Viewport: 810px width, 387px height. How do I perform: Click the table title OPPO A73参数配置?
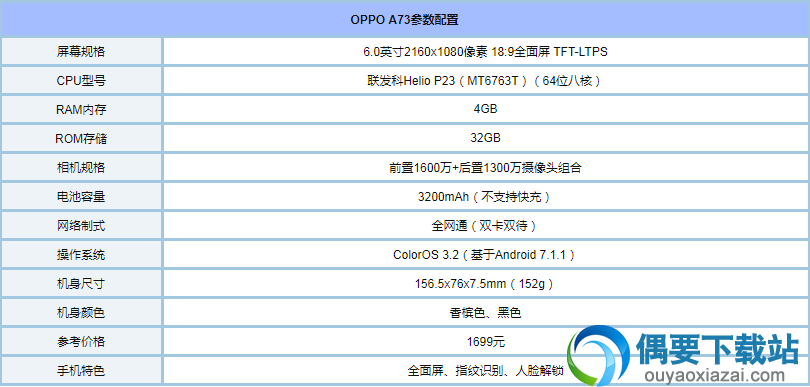[404, 20]
